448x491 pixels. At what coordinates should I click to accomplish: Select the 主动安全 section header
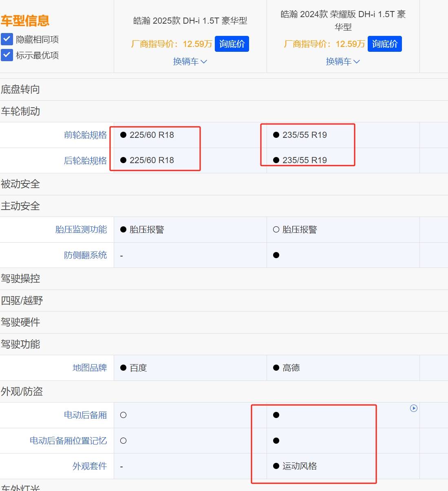click(20, 206)
